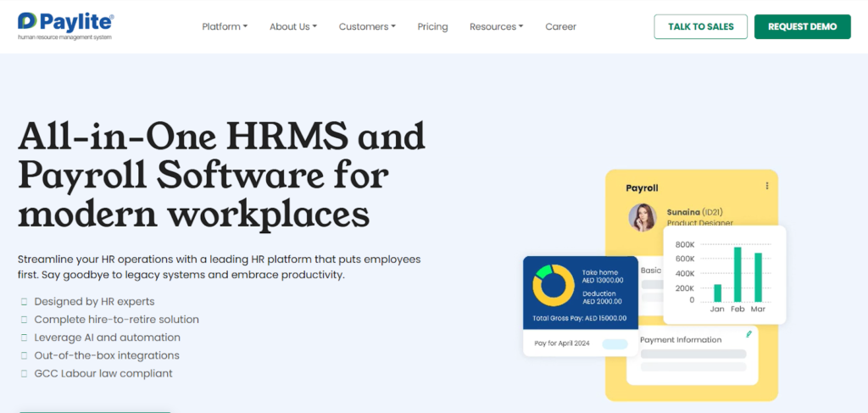Expand the About Us dropdown menu

pyautogui.click(x=292, y=26)
